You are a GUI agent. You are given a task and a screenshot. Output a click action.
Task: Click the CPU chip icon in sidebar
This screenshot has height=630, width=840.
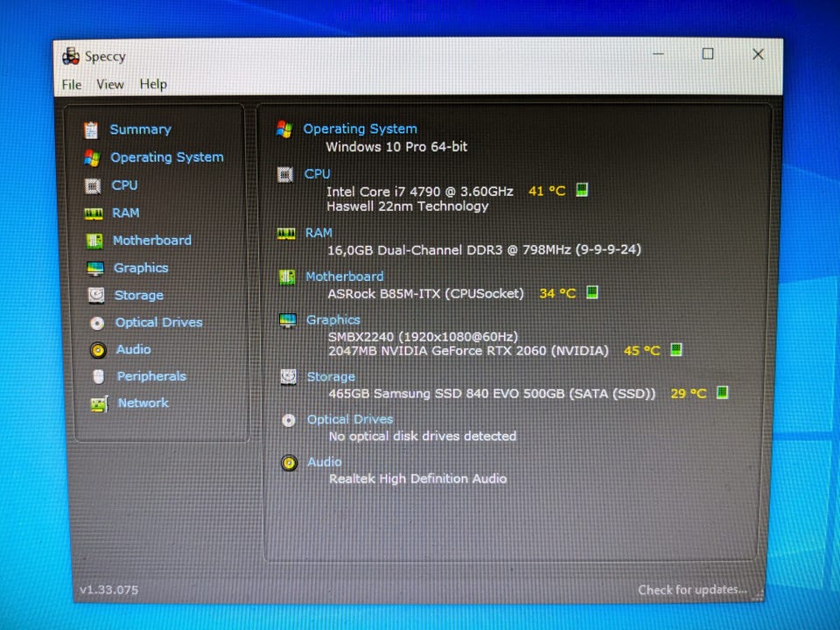click(x=93, y=185)
